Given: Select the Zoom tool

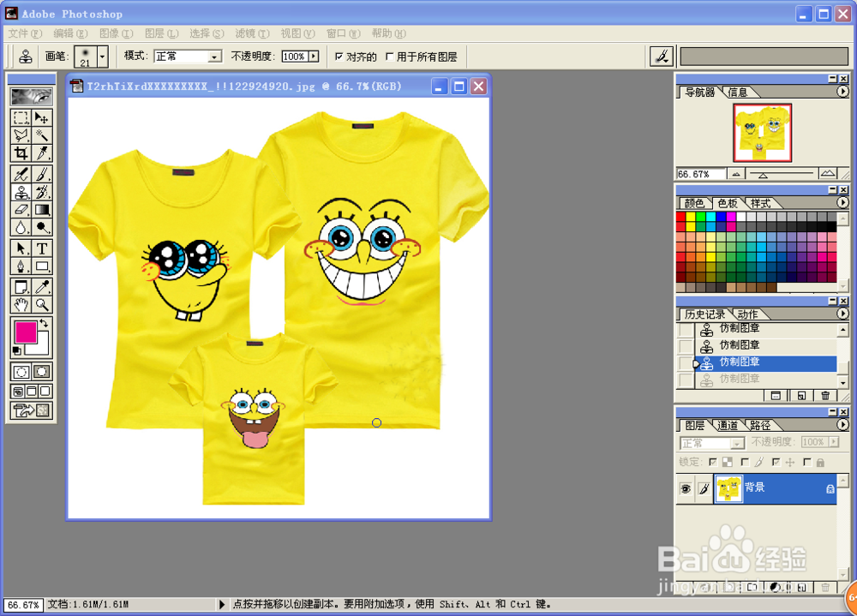Looking at the screenshot, I should [x=41, y=304].
